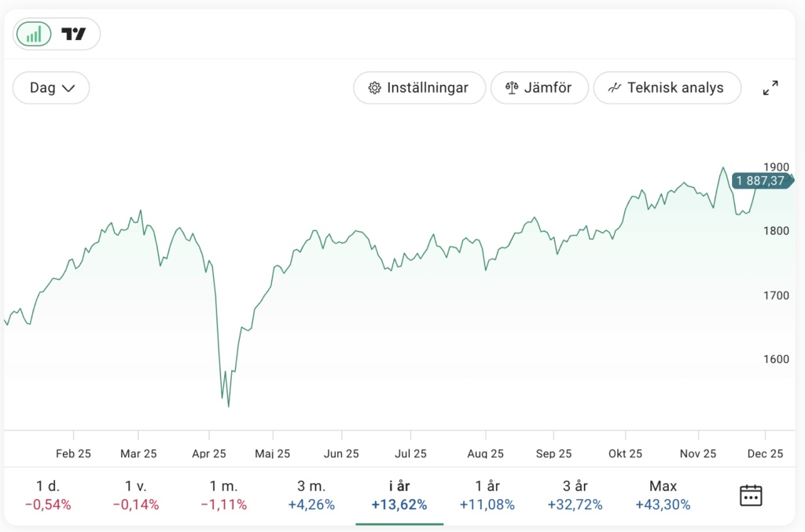Click the settings gear icon in Inställningar
The image size is (805, 532).
coord(375,88)
